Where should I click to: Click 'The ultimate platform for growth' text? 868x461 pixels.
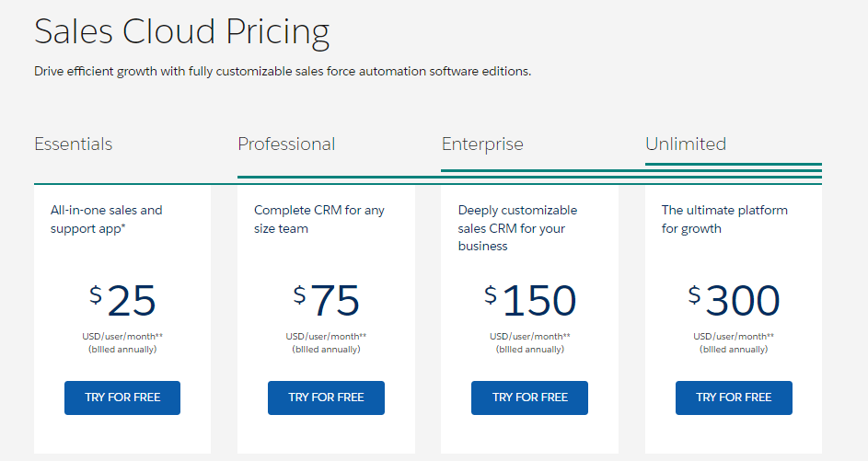pos(724,219)
